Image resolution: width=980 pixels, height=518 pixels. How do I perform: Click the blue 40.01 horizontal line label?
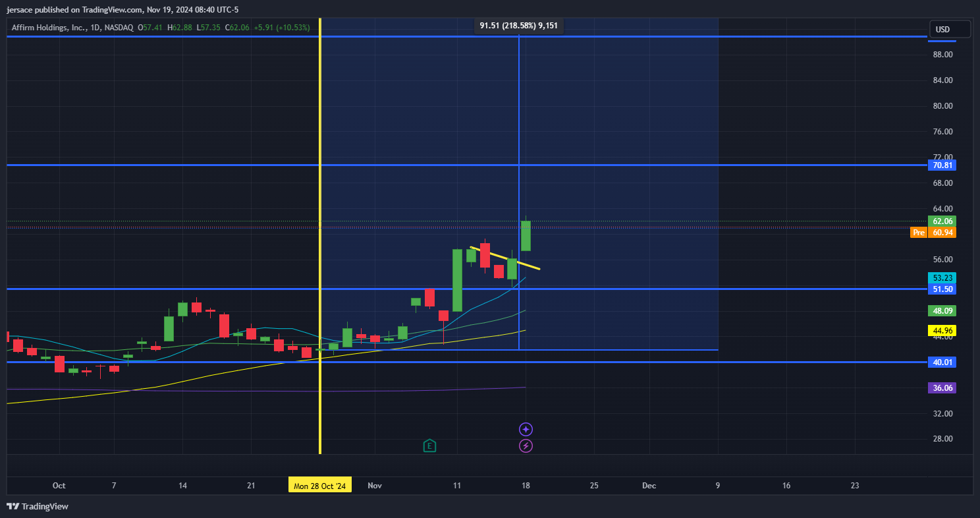point(942,362)
